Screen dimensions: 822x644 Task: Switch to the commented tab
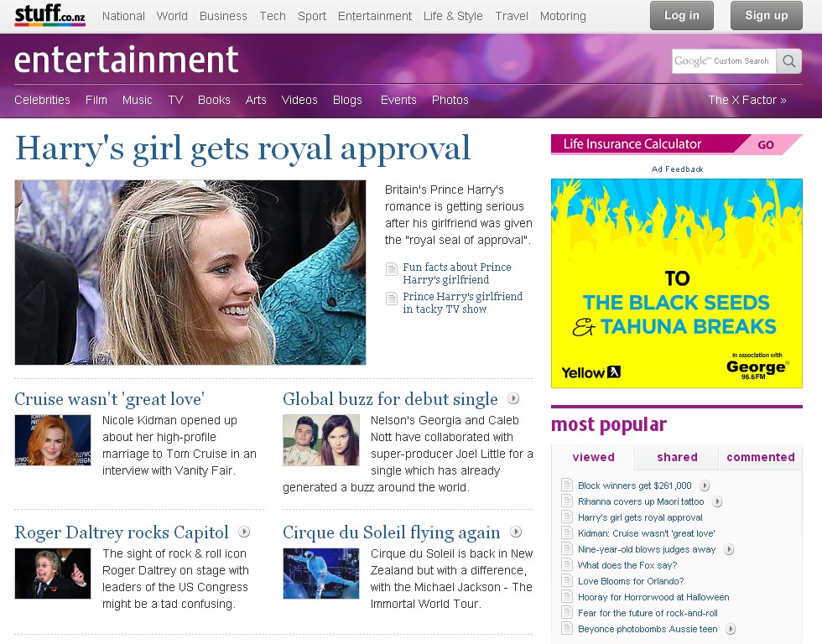pyautogui.click(x=760, y=457)
